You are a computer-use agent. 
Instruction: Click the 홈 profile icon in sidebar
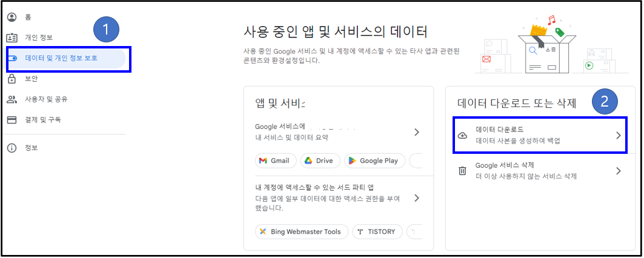point(12,17)
